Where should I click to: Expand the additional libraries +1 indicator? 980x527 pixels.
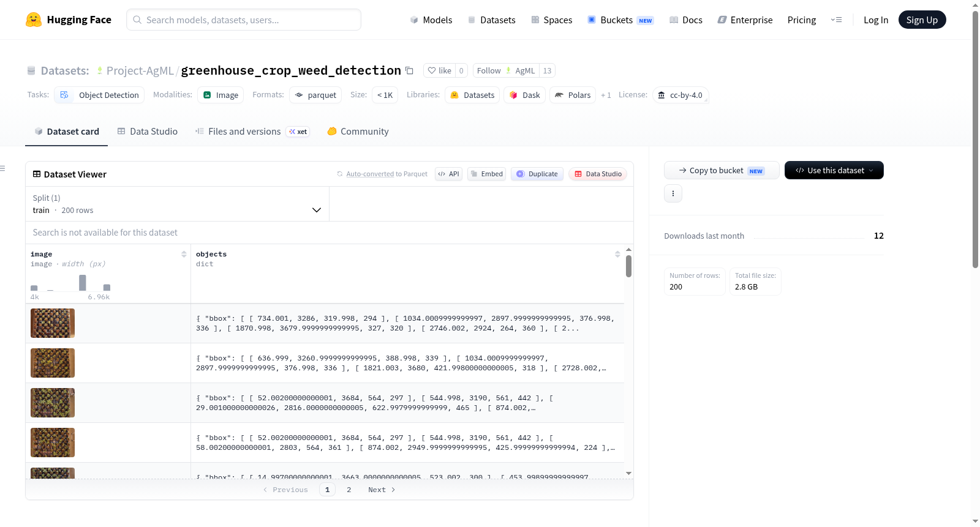(x=606, y=95)
